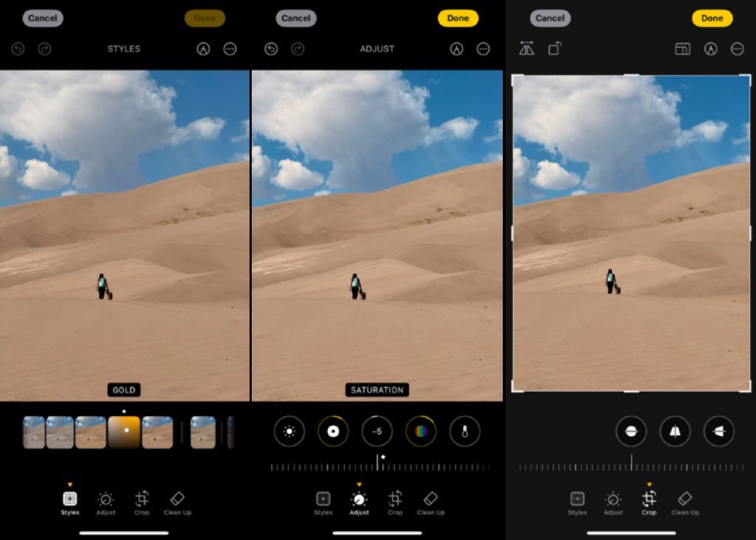
Task: Redo edit in Styles screen
Action: [44, 49]
